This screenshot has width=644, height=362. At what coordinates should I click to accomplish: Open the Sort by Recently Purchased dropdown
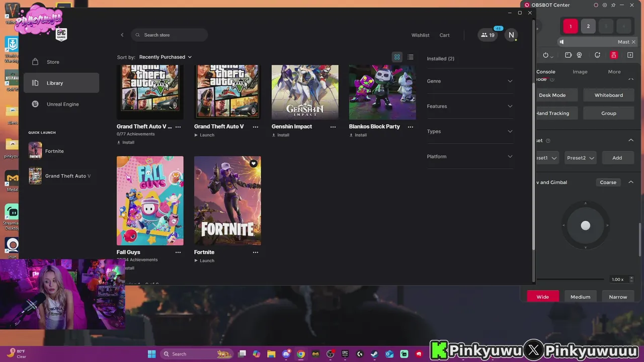click(x=165, y=57)
